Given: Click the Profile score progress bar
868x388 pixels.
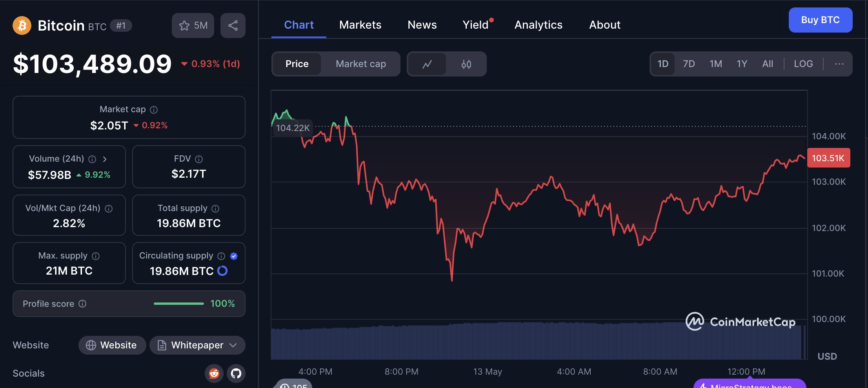Looking at the screenshot, I should (179, 304).
